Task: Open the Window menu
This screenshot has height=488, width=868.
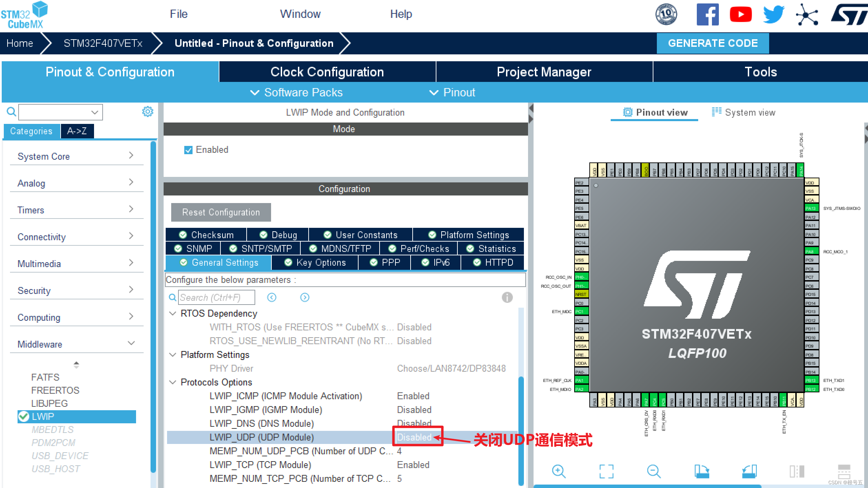Action: [x=300, y=14]
